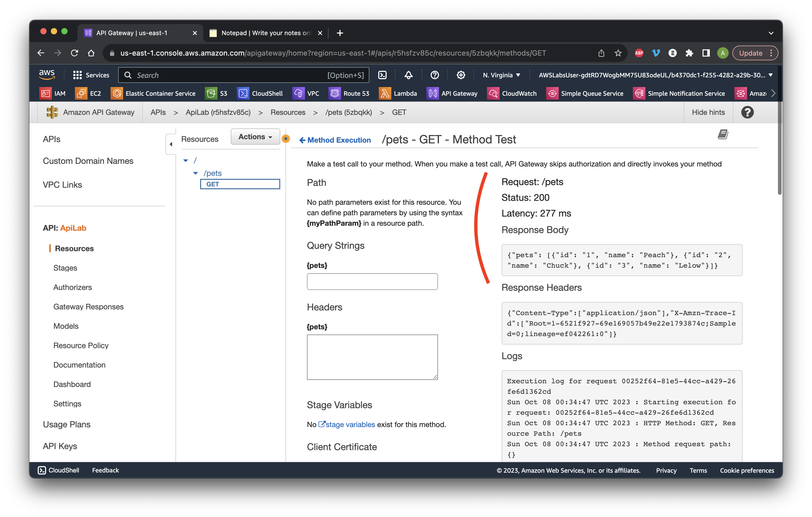Go to the browser home page icon
This screenshot has width=812, height=517.
point(91,53)
